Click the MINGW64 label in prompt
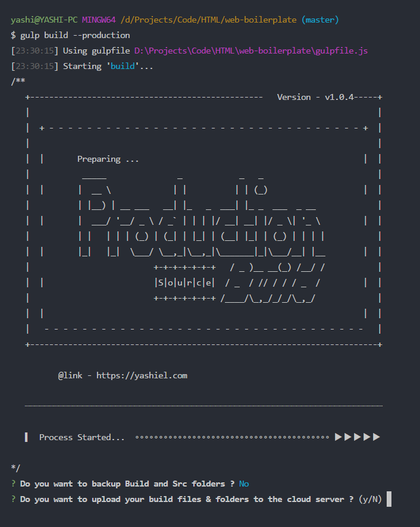The width and height of the screenshot is (420, 527). pos(99,20)
